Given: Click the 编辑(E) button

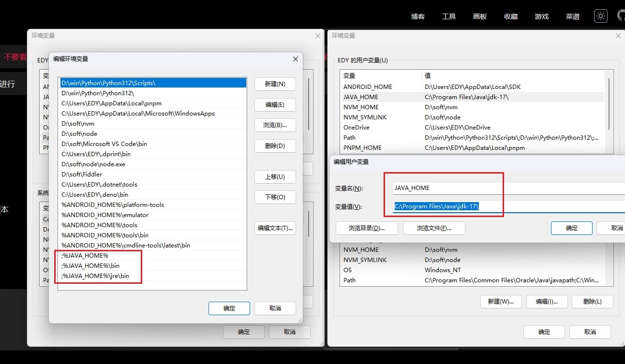Looking at the screenshot, I should click(x=275, y=104).
